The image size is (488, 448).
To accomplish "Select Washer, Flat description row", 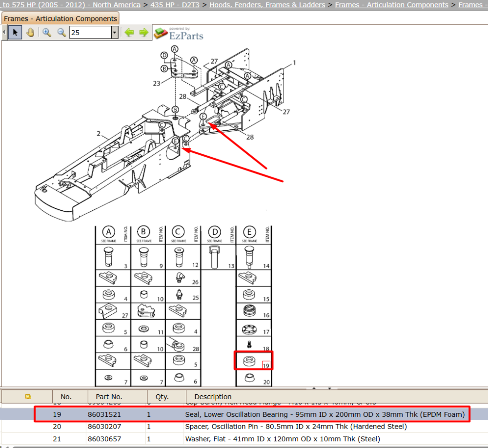I will coord(283,439).
